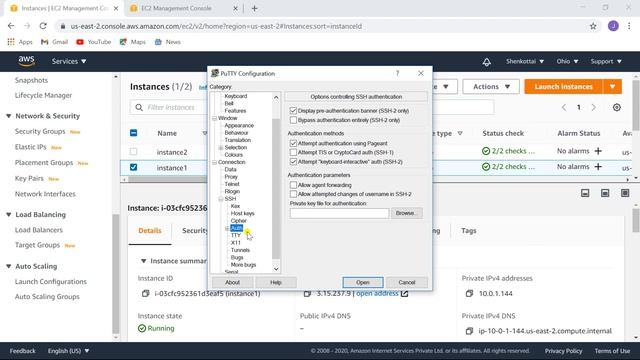Expand the Selection tree node in PuTTY
Image resolution: width=640 pixels, height=360 pixels.
click(x=221, y=147)
